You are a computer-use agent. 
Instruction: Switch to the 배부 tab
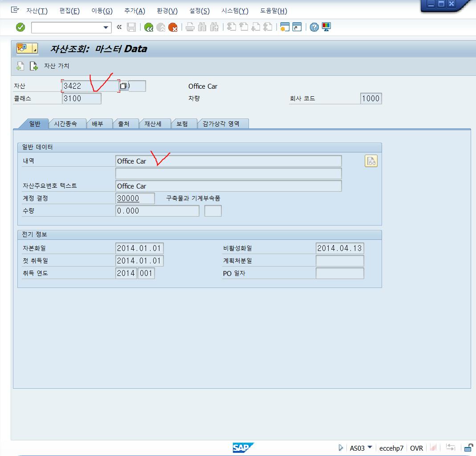(x=98, y=123)
